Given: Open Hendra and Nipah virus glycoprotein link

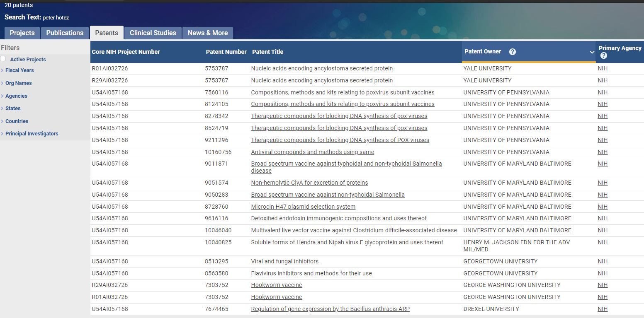Looking at the screenshot, I should click(347, 242).
